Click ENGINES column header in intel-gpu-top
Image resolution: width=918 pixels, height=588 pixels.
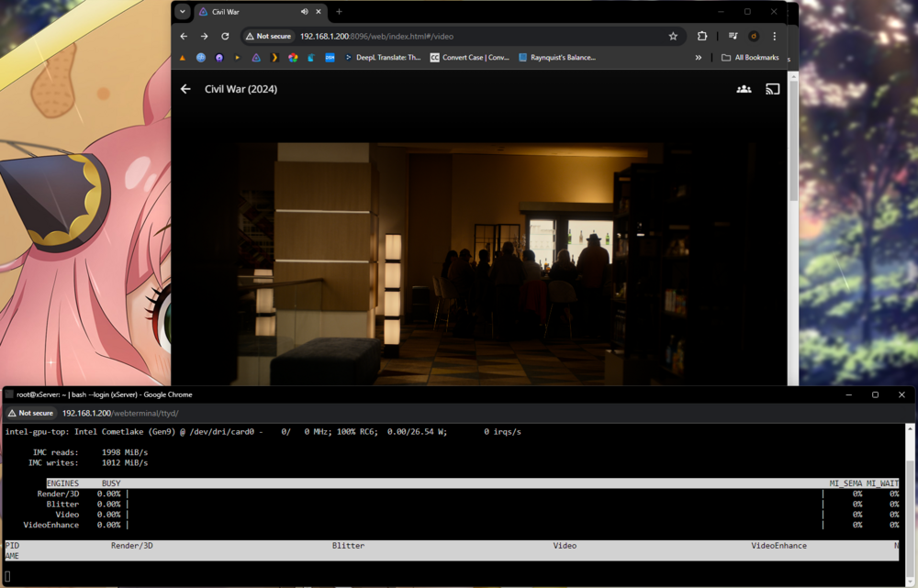(62, 483)
